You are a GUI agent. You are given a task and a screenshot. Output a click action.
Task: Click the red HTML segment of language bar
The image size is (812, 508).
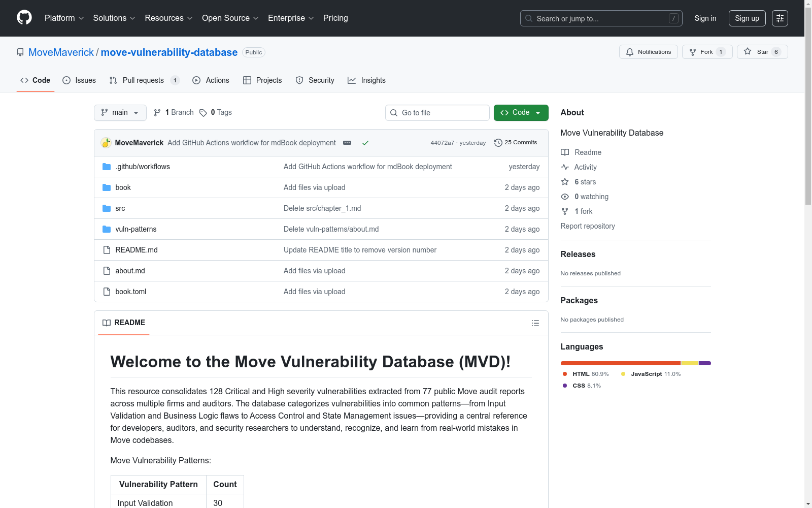click(x=621, y=363)
